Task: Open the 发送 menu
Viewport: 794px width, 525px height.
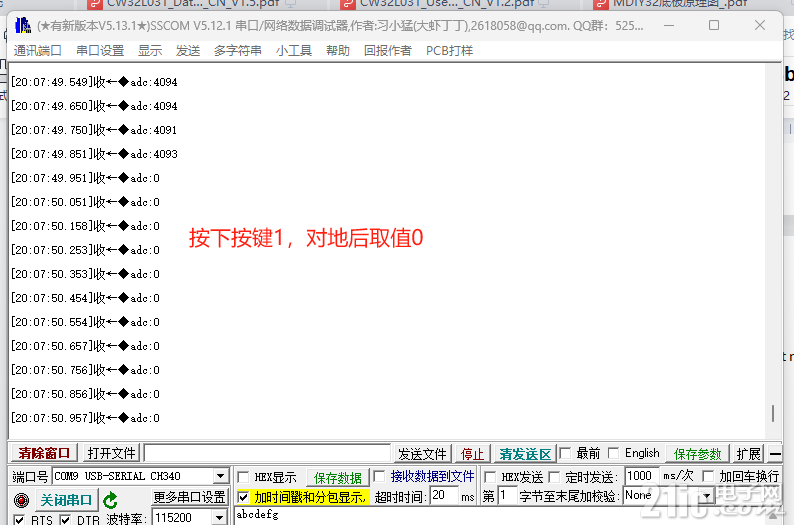Action: click(x=188, y=51)
